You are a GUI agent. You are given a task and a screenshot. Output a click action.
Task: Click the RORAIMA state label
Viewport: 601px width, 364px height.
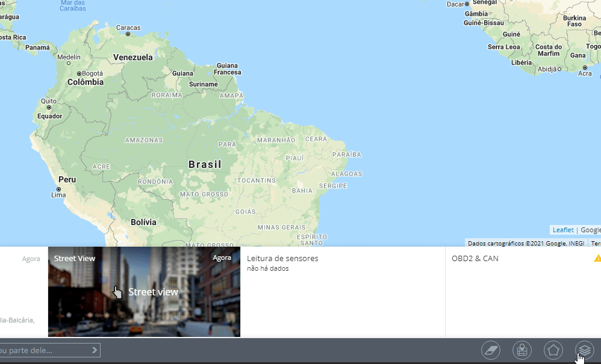(x=167, y=95)
